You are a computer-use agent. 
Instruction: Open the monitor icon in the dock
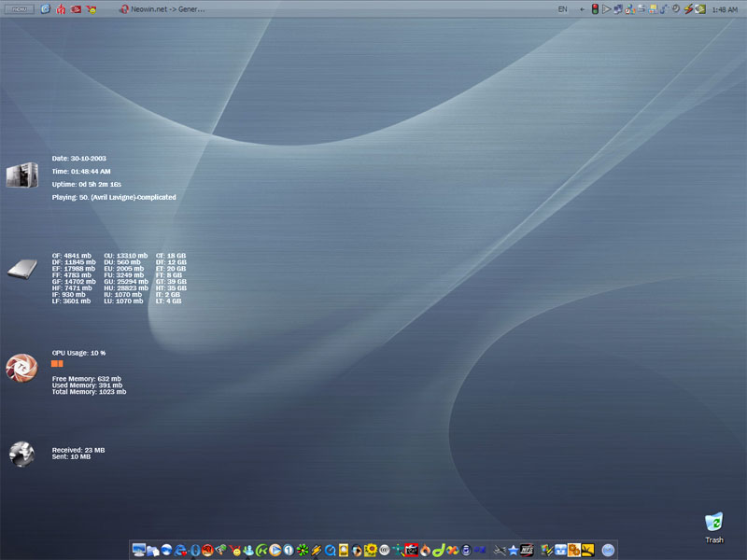coord(139,550)
